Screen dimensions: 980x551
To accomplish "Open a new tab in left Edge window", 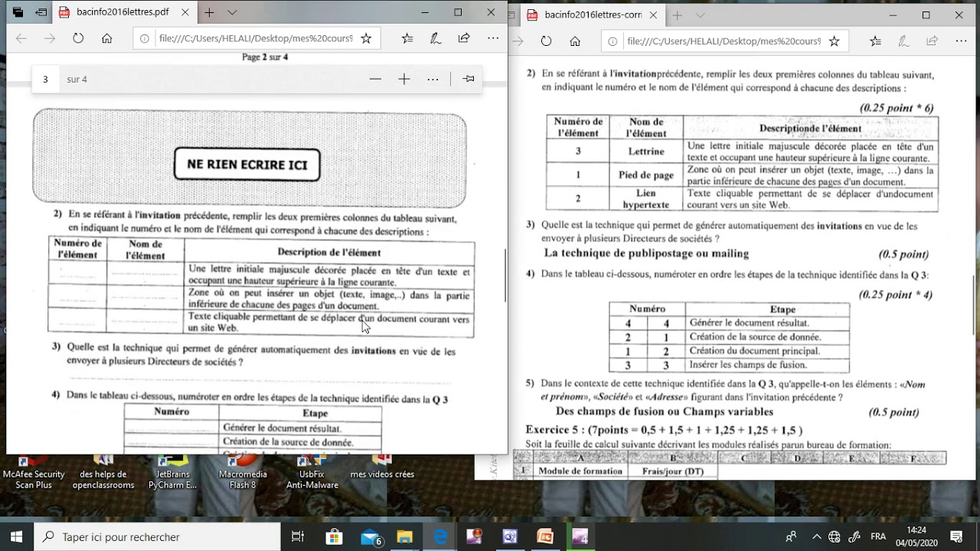I will (x=209, y=12).
